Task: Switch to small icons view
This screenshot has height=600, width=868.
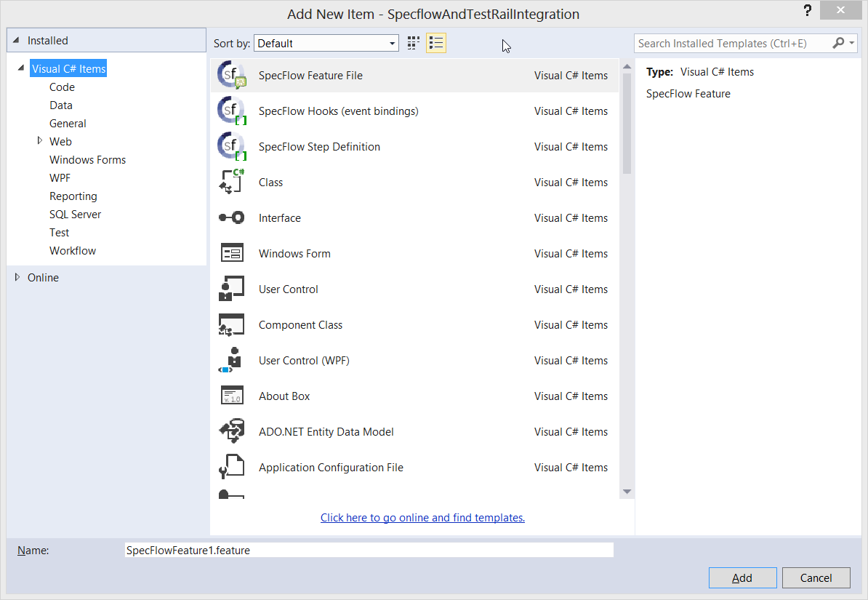Action: [x=414, y=44]
